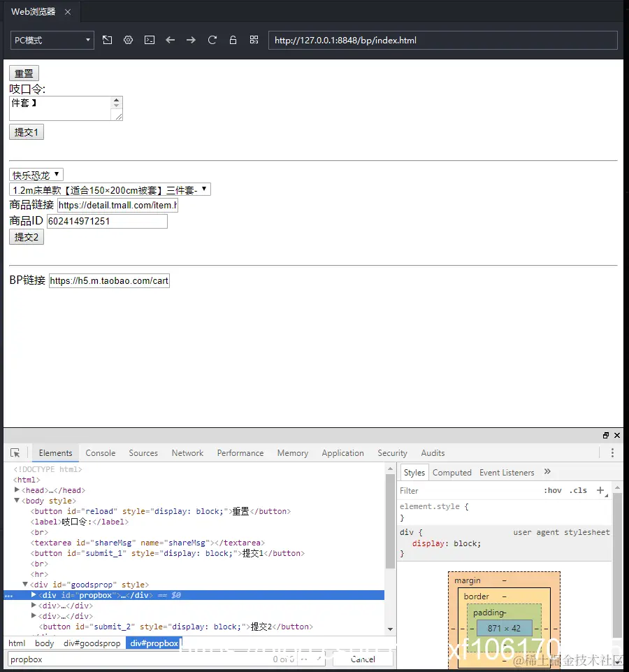Screen dimensions: 629x672
Task: Switch to the Console tab
Action: click(x=100, y=453)
